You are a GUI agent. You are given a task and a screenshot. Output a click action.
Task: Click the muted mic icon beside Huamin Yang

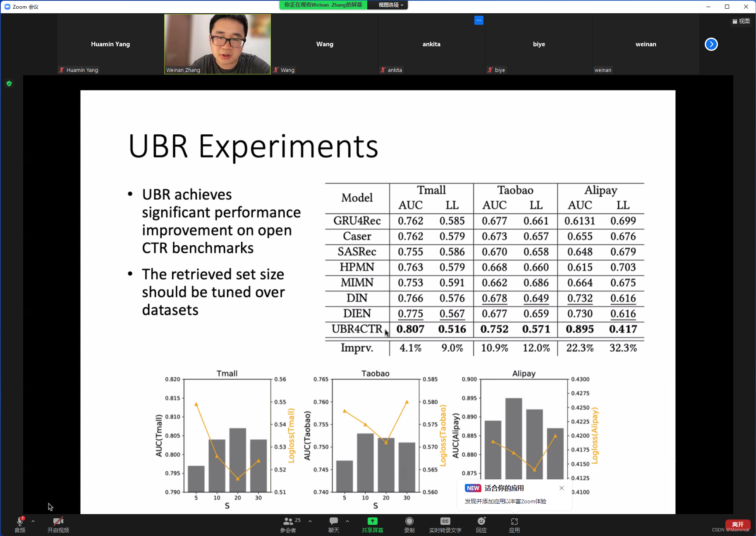click(62, 70)
